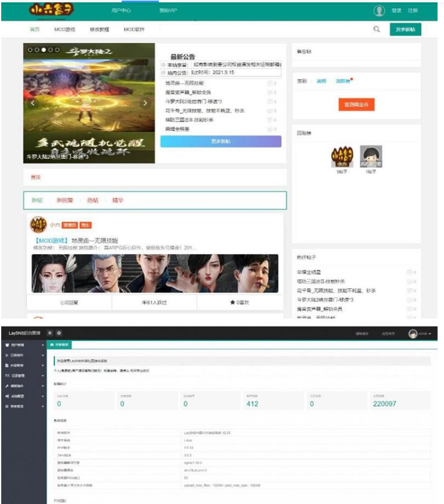Open the post's character banner image

(155, 273)
